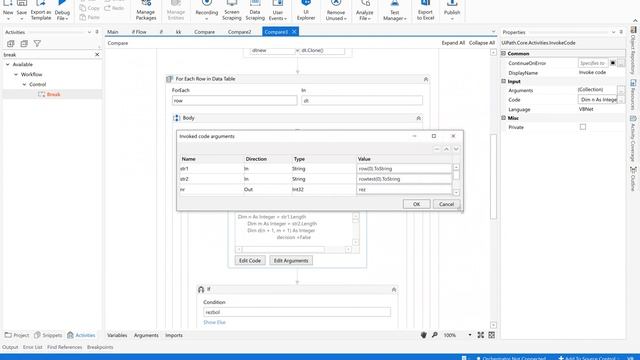Collapse the Body sequence
640x360 pixels.
(418, 118)
